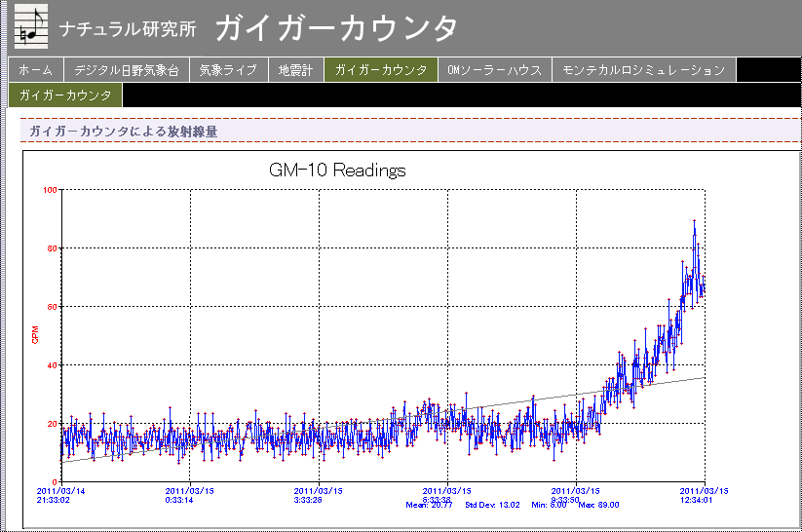The height and width of the screenshot is (532, 802).
Task: Click the ガイガーカウンタによる放射線量 section heading
Action: tap(123, 132)
